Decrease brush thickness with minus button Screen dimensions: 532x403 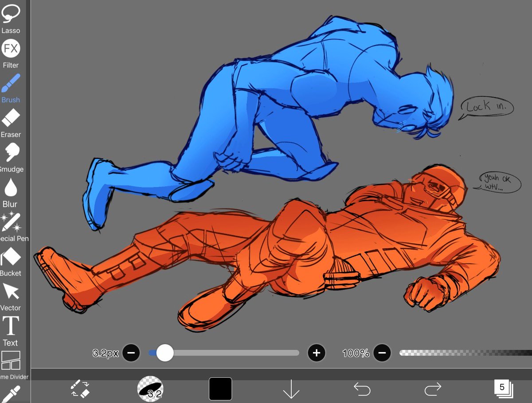pos(131,353)
